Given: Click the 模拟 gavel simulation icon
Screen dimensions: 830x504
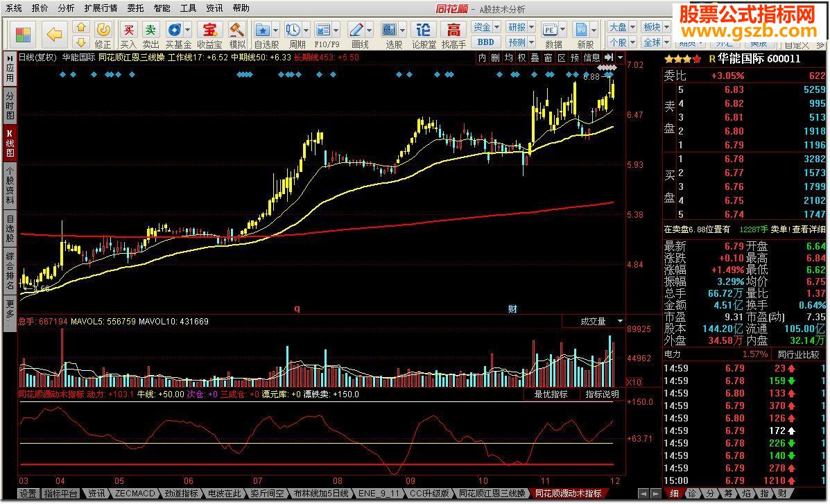Looking at the screenshot, I should coord(237,35).
